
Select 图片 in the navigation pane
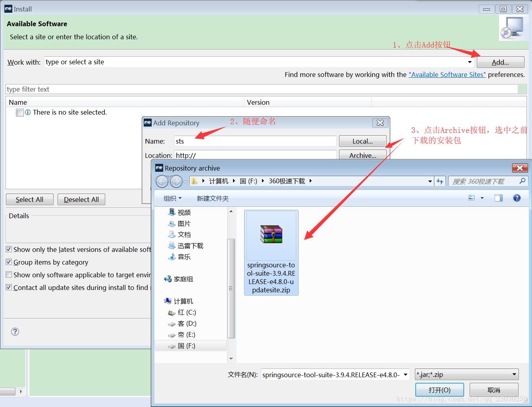(x=179, y=224)
